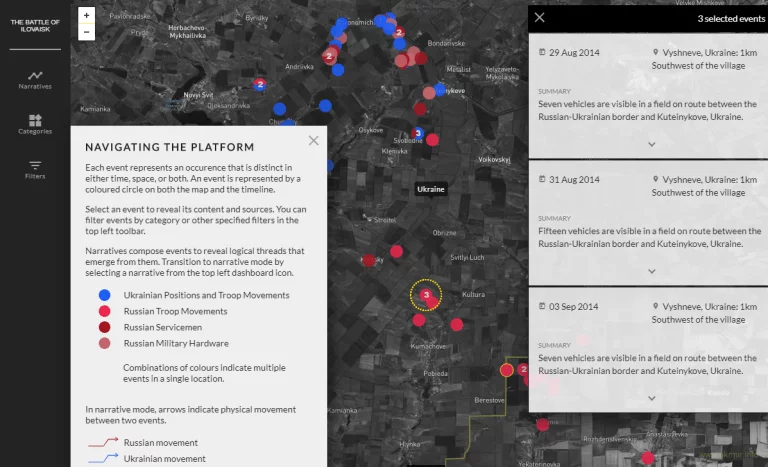Image resolution: width=768 pixels, height=467 pixels.
Task: Open the Narratives dashboard icon
Action: coord(35,80)
